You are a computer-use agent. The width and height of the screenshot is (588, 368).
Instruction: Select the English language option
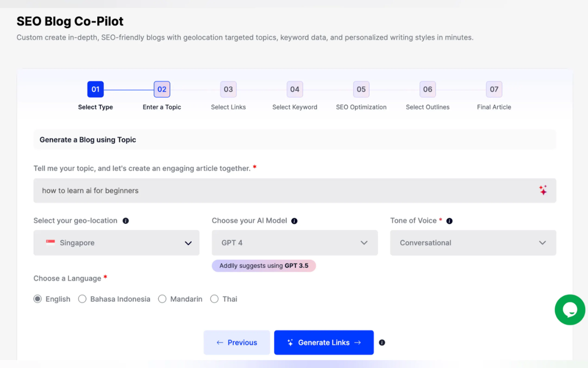(38, 299)
